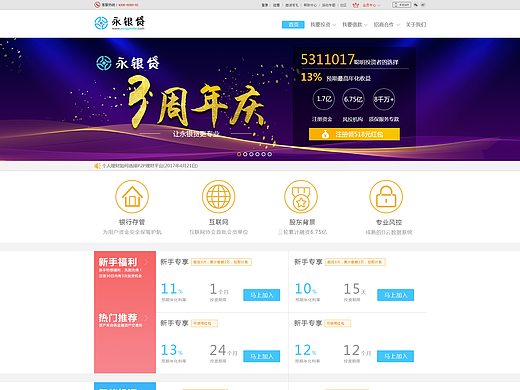
Task: Open the 社区 link in the top bar
Action: pos(344,5)
